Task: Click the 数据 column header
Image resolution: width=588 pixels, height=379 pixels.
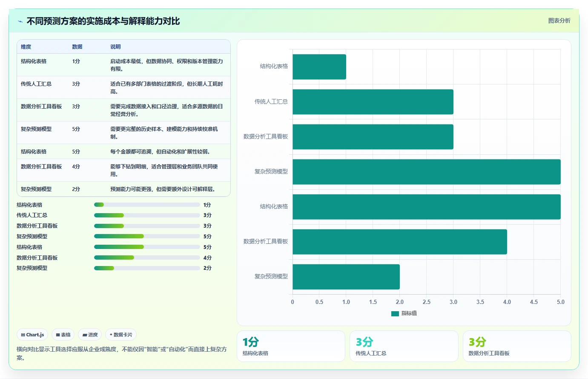Action: tap(77, 47)
